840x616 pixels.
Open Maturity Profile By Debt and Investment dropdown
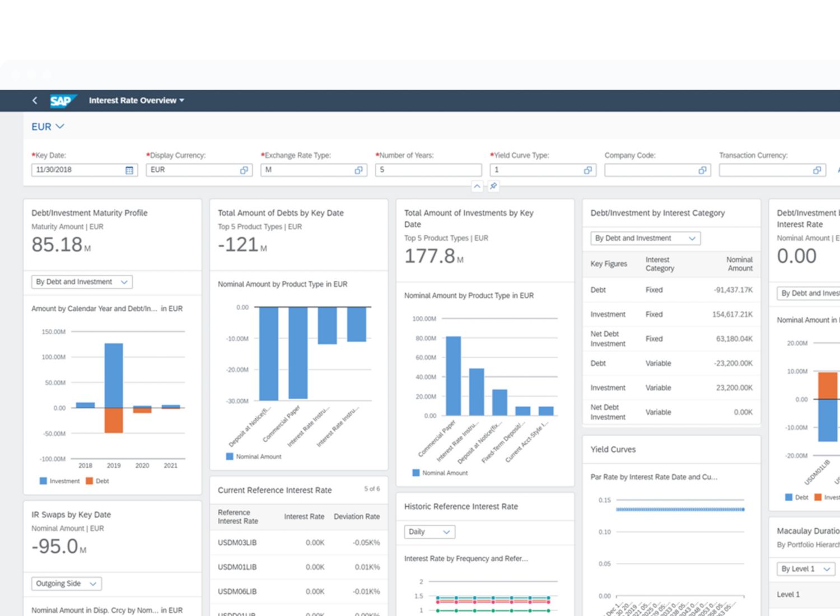(x=82, y=282)
